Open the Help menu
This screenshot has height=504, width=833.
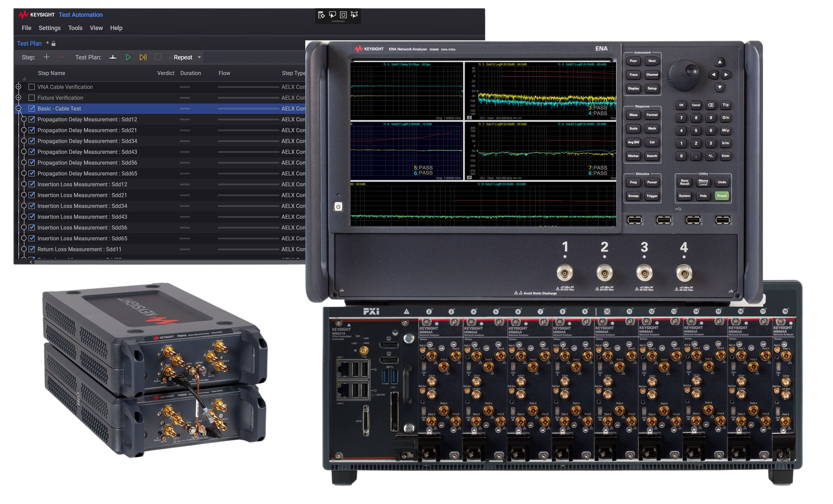[116, 28]
